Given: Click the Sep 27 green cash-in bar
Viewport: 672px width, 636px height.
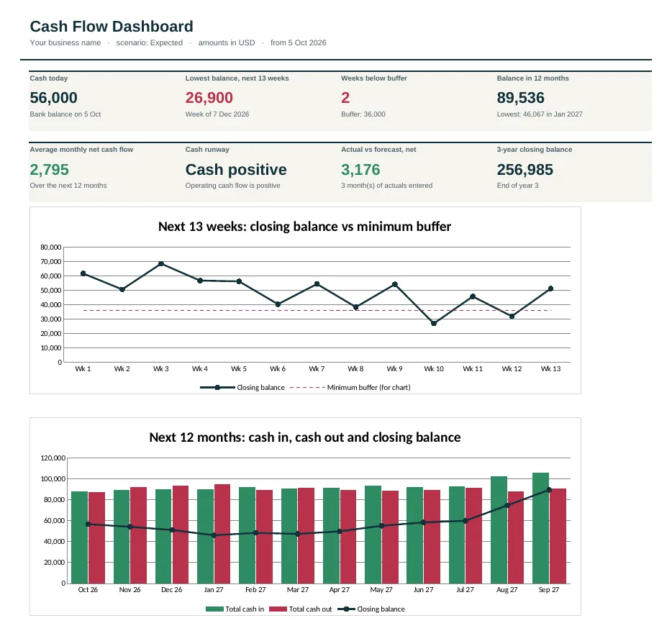Looking at the screenshot, I should tap(540, 528).
